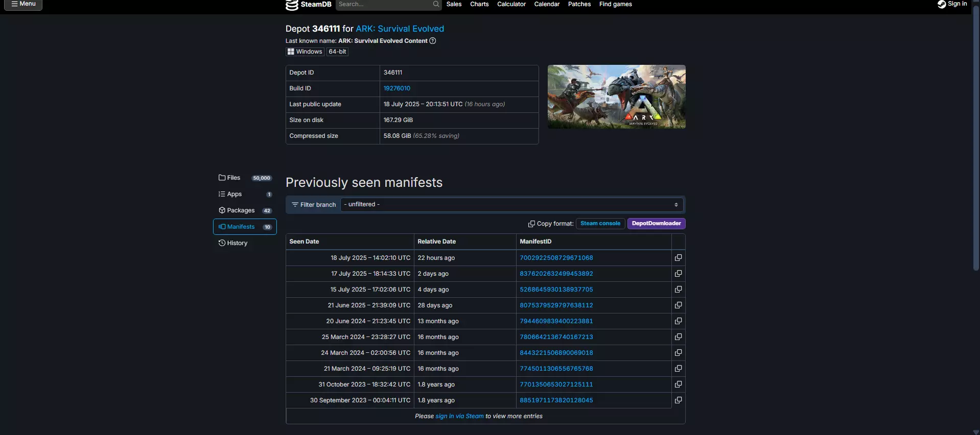Click the 64-bit tag
Screen dimensions: 980x435
337,52
